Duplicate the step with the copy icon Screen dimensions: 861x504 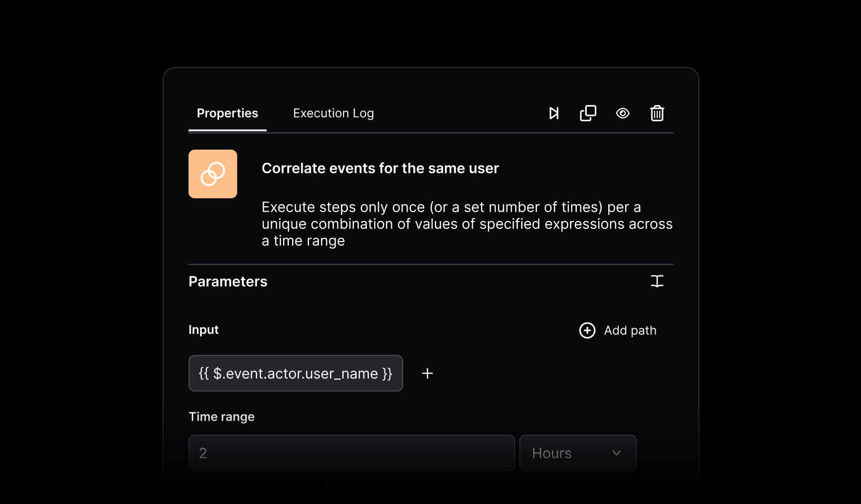[x=588, y=113]
